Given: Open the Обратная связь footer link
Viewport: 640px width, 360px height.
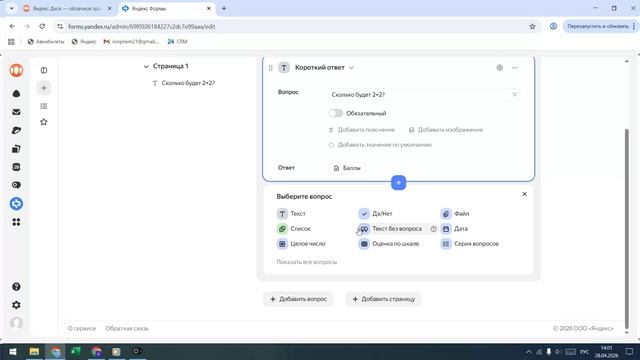Looking at the screenshot, I should [x=127, y=328].
